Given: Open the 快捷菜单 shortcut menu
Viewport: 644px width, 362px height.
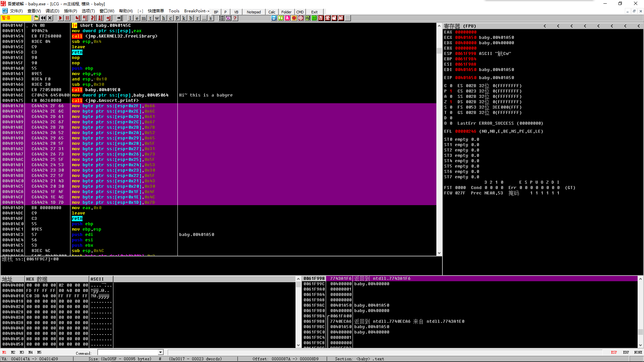Looking at the screenshot, I should (156, 11).
